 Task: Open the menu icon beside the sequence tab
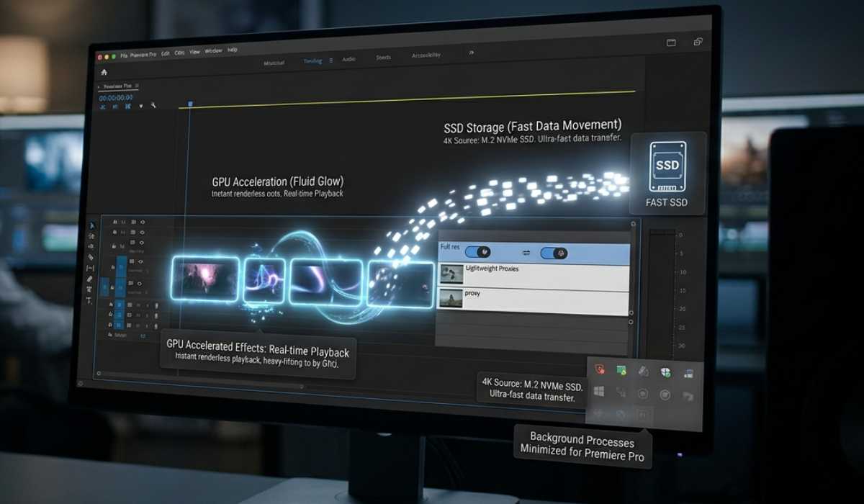(137, 86)
